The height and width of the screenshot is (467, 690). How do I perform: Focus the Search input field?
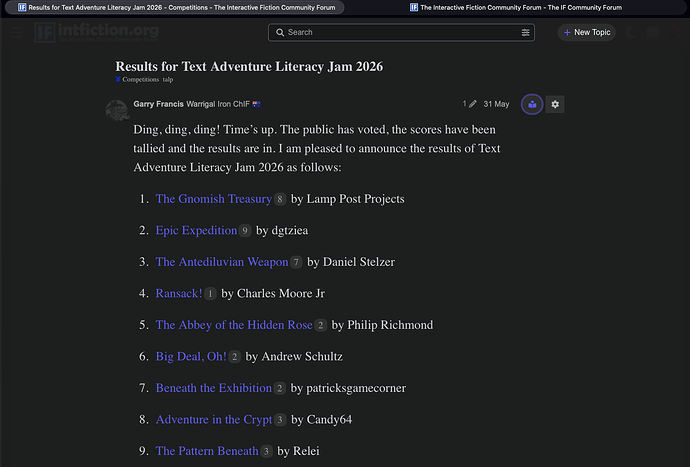tap(403, 32)
